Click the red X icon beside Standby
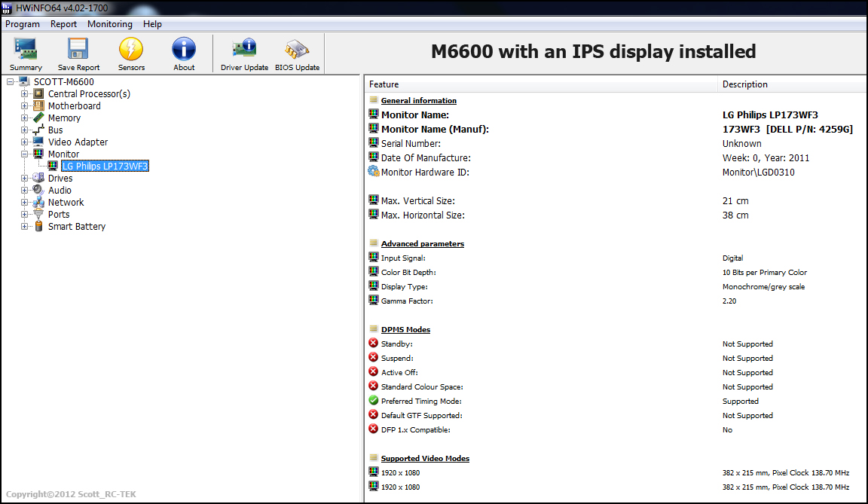 tap(374, 343)
